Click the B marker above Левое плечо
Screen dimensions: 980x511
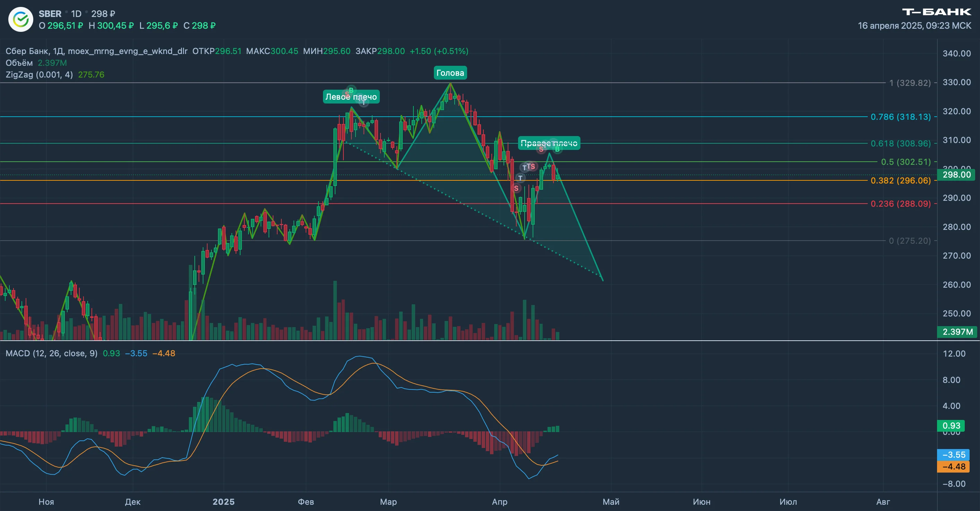point(351,90)
